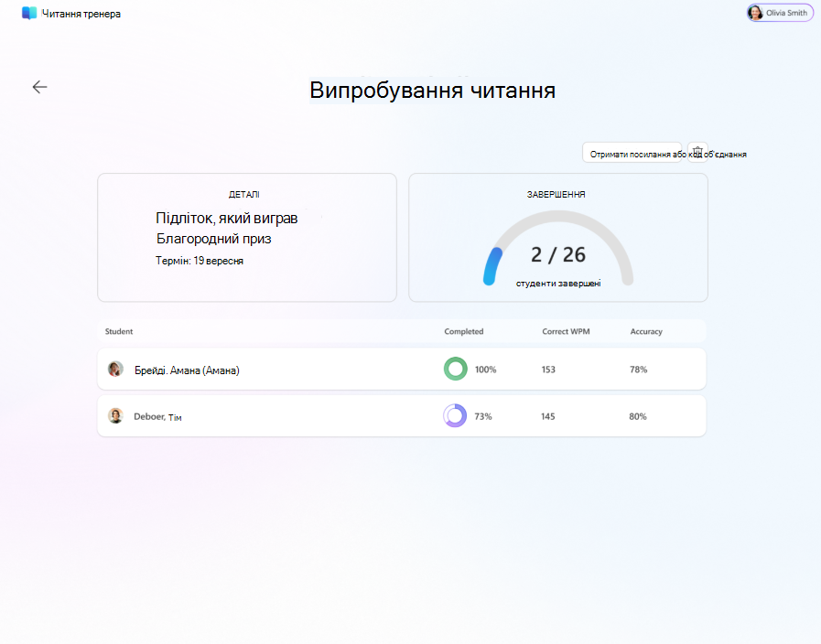821x644 pixels.
Task: Click the purple 73% completion ring
Action: pyautogui.click(x=455, y=416)
